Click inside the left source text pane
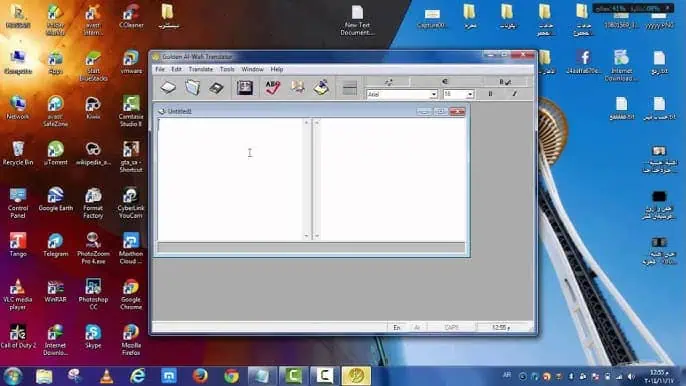The image size is (686, 386). coord(230,179)
